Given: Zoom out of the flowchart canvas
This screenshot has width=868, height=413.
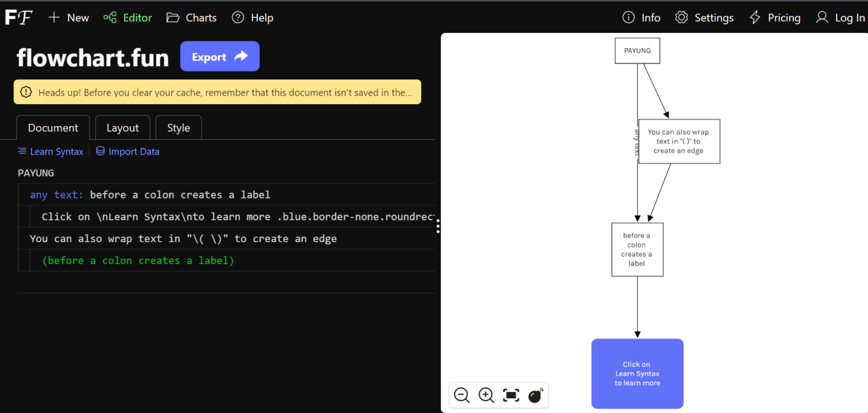Looking at the screenshot, I should (461, 395).
